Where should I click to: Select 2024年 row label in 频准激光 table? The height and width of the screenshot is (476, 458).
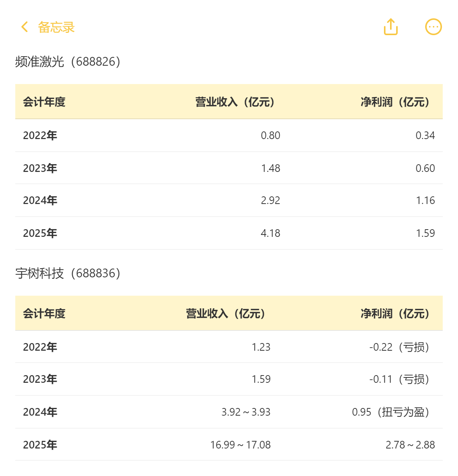click(40, 200)
